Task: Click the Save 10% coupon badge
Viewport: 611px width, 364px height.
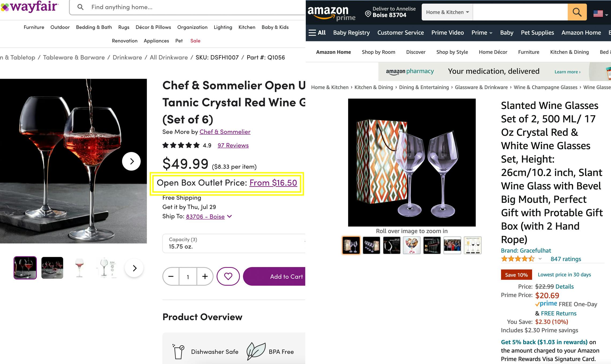Action: click(516, 275)
